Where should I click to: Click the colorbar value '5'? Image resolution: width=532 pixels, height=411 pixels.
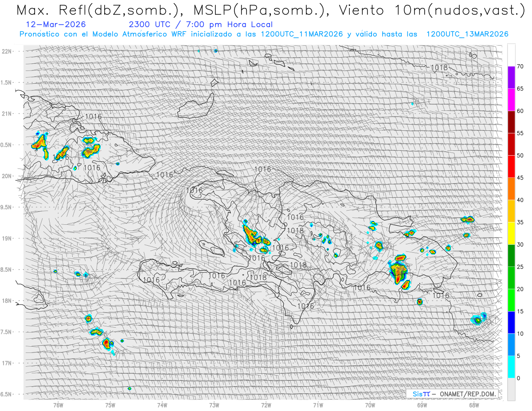click(519, 356)
